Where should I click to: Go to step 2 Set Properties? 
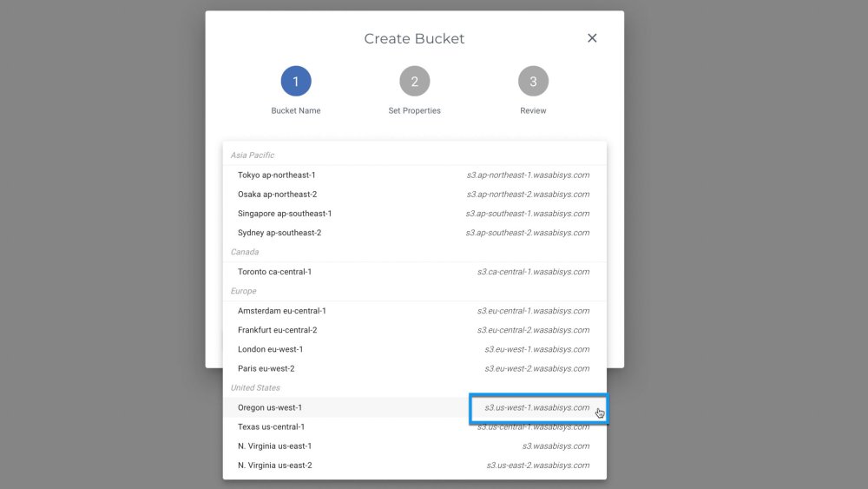pyautogui.click(x=415, y=82)
